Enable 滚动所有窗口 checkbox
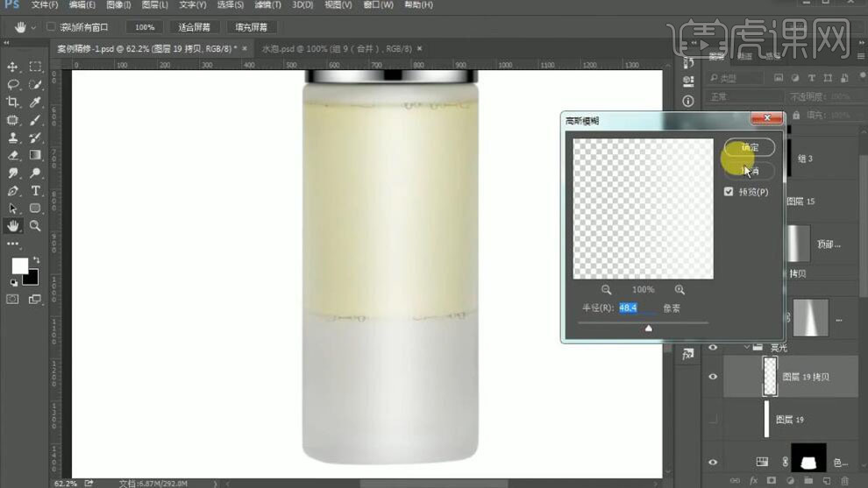The width and height of the screenshot is (868, 488). coord(51,27)
